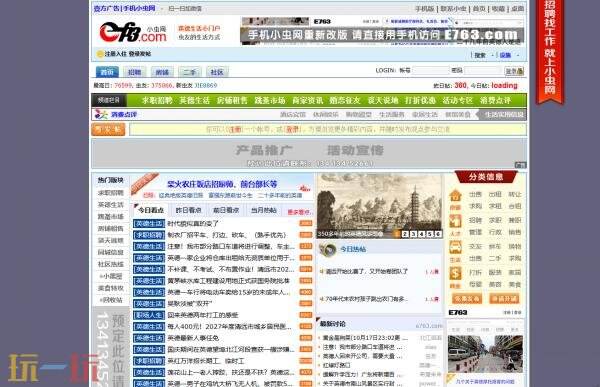The image size is (600, 387).
Task: Click the mobile site banner advertisement
Action: (x=382, y=31)
